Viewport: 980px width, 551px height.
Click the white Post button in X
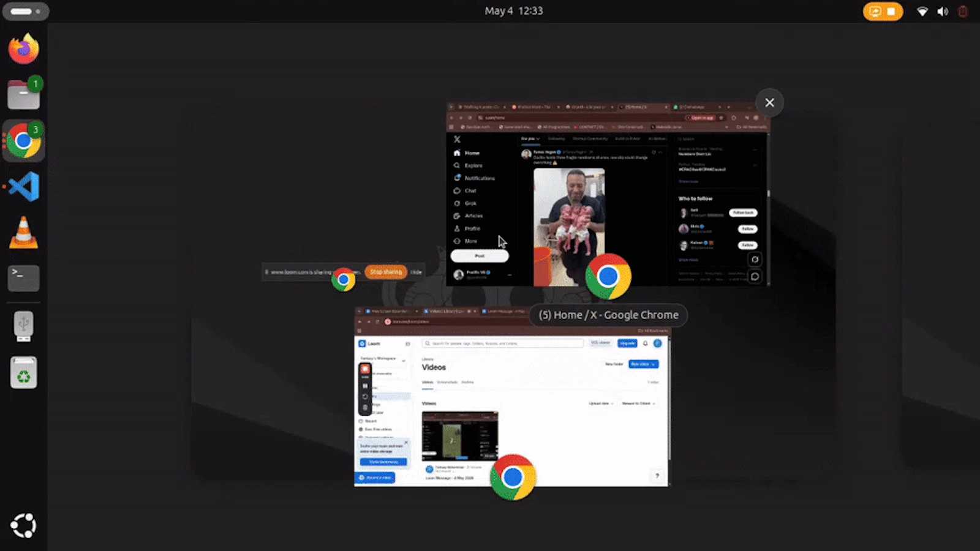pos(480,256)
